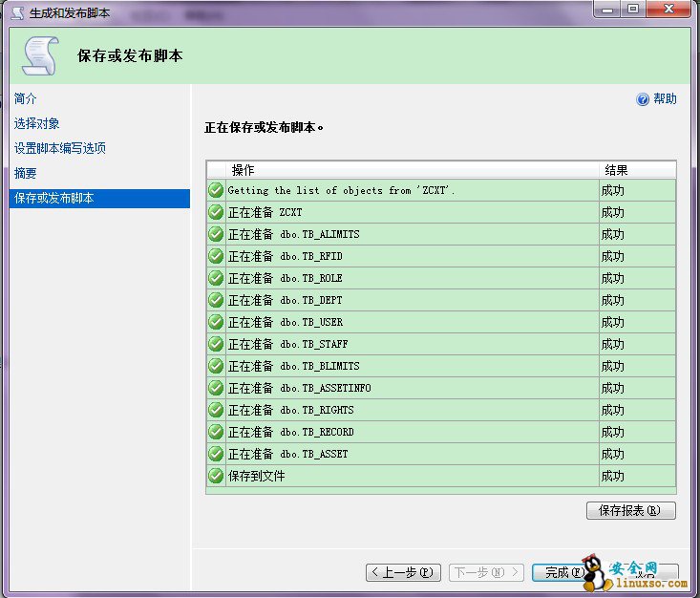Click the help icon next to 帮助
The width and height of the screenshot is (700, 598).
coord(643,99)
